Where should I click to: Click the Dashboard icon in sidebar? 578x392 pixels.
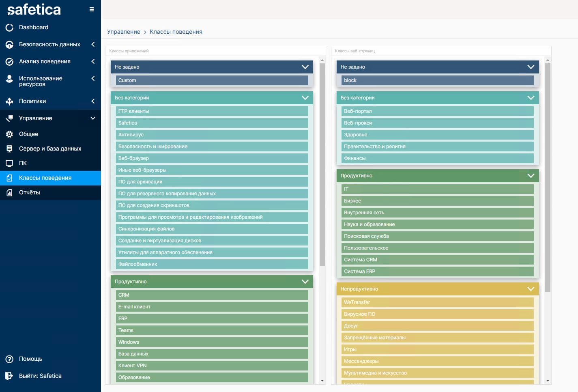(x=9, y=28)
